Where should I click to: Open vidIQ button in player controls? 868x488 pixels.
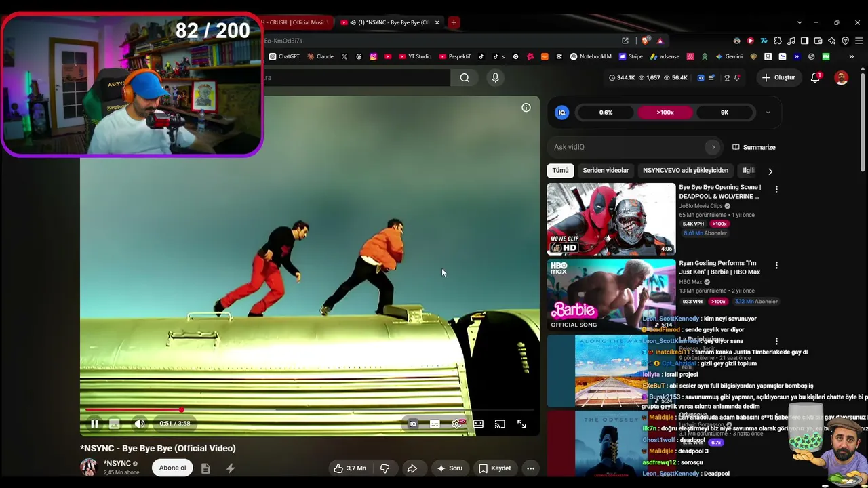(413, 424)
